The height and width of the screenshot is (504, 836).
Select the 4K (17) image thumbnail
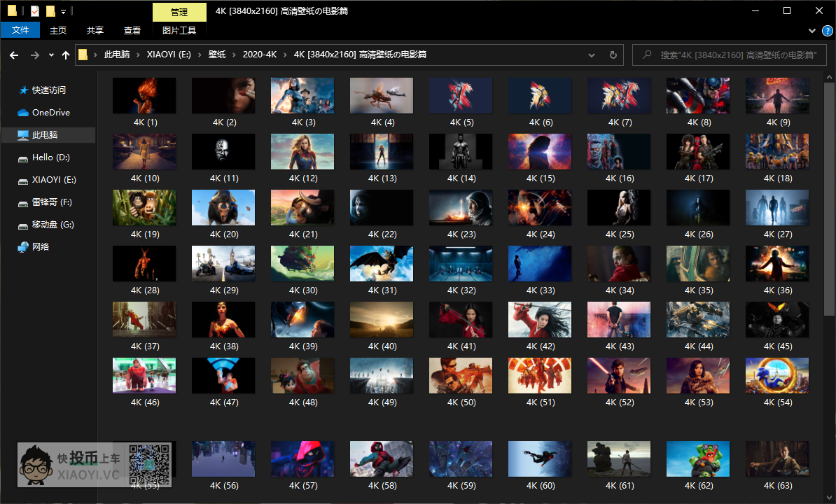click(x=698, y=151)
